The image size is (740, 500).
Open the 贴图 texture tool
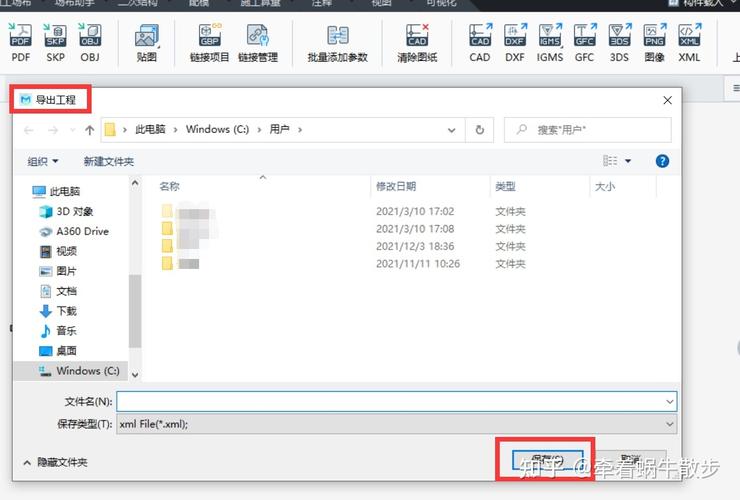pyautogui.click(x=146, y=42)
